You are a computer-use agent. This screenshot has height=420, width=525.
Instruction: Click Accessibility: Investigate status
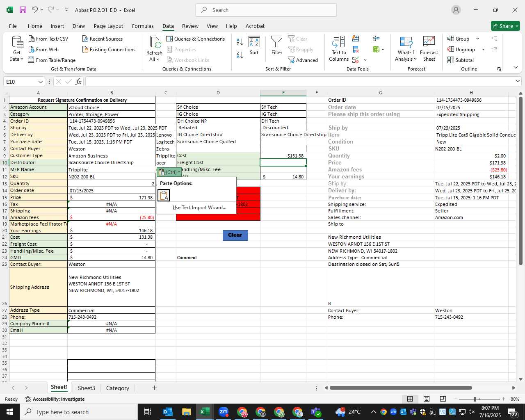click(55, 399)
